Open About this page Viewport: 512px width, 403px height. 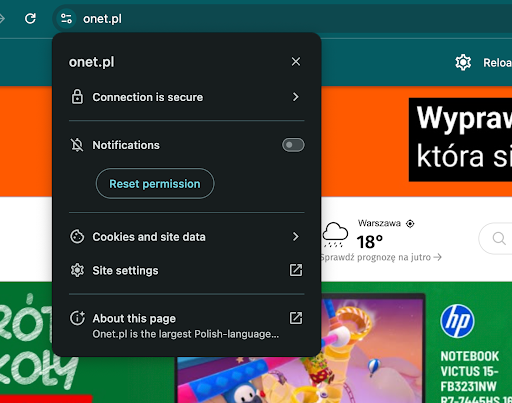(x=186, y=325)
